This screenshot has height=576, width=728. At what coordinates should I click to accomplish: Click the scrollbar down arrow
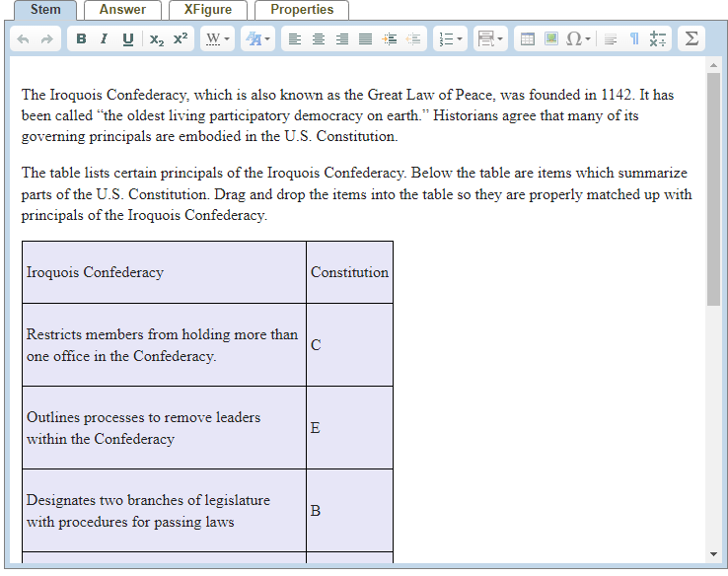tap(713, 553)
